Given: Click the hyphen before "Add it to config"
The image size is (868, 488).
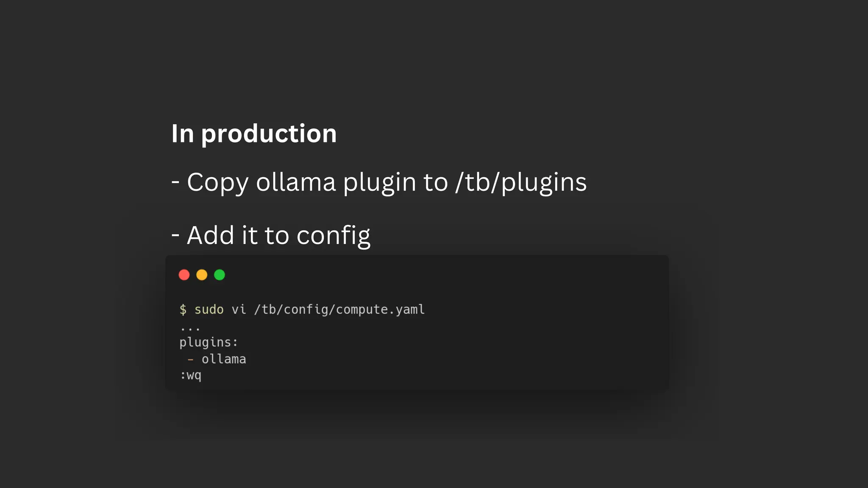Looking at the screenshot, I should (x=175, y=235).
